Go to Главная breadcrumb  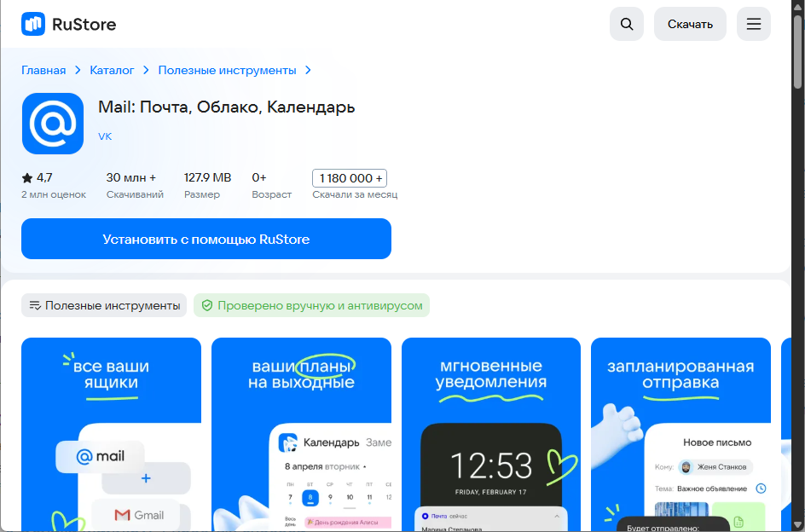[43, 71]
